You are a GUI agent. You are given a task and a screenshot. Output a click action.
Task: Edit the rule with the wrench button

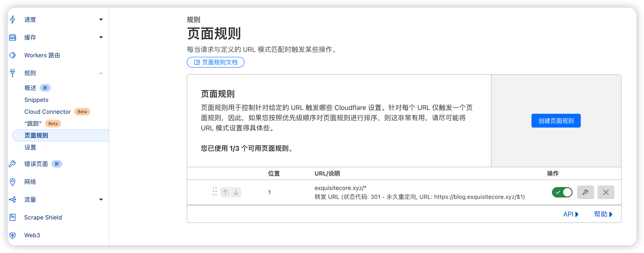[x=585, y=192]
